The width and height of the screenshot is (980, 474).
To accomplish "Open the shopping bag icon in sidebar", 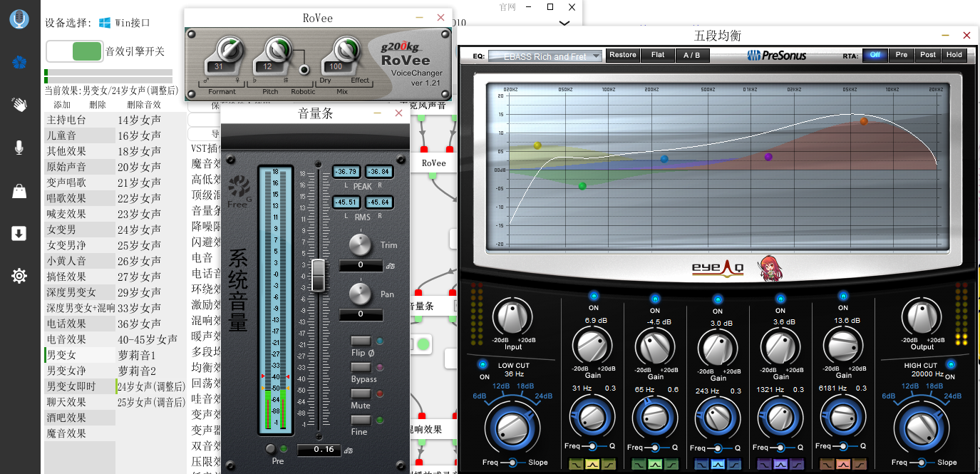I will (19, 190).
